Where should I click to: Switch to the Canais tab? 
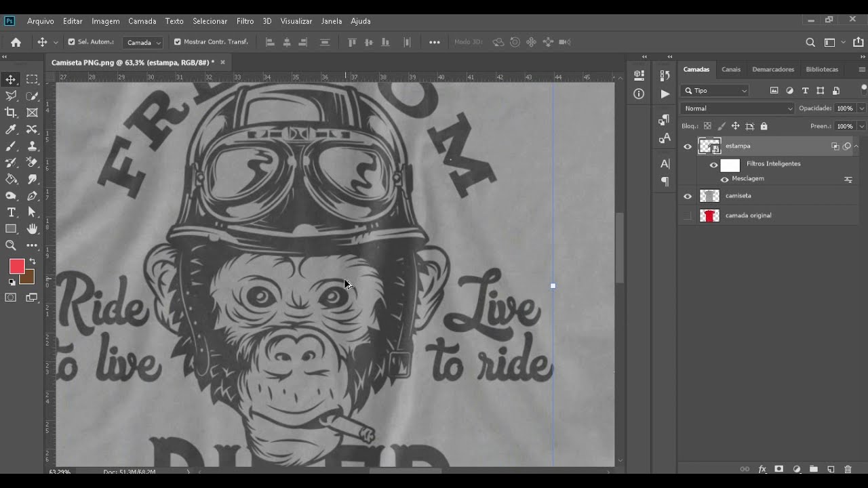731,69
